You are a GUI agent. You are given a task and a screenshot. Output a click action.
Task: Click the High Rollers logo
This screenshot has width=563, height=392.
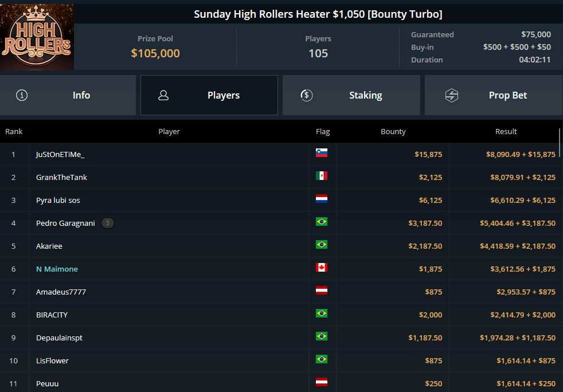click(x=37, y=37)
